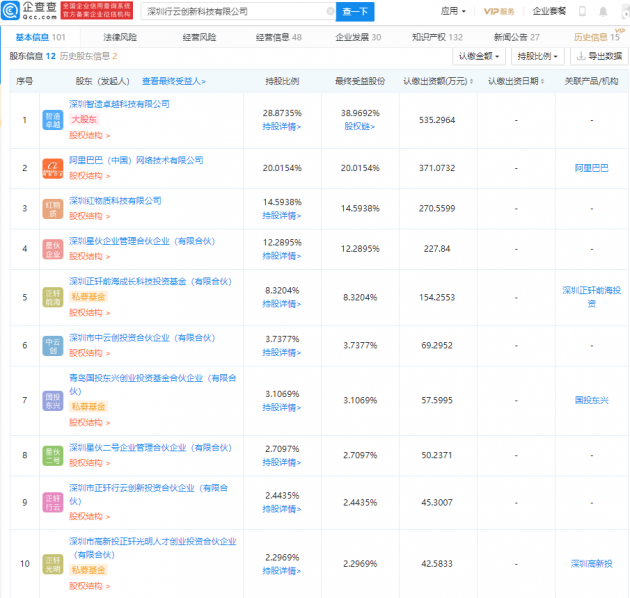Viewport: 630px width, 598px height.
Task: Switch to the 知识产权 tab
Action: (437, 37)
